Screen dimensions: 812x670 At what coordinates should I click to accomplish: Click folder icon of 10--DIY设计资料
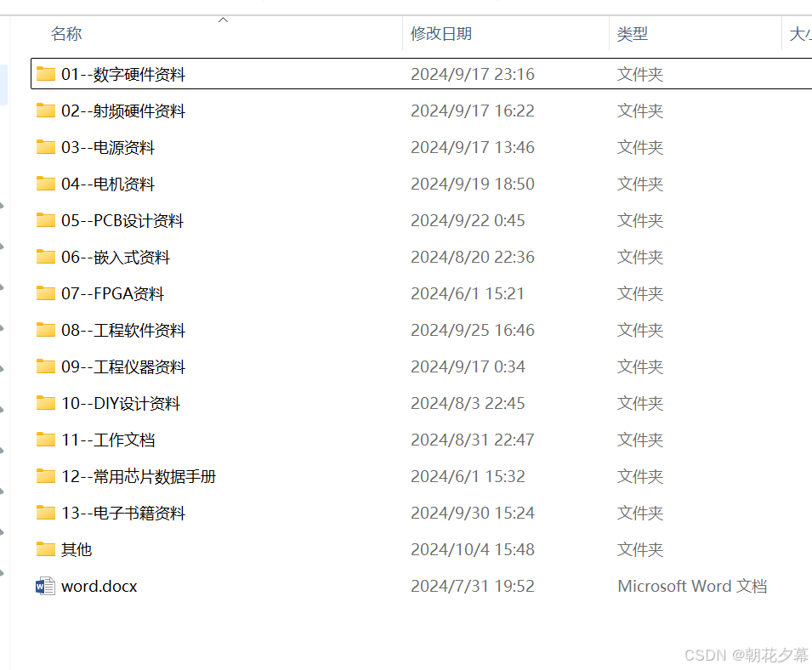pyautogui.click(x=46, y=403)
